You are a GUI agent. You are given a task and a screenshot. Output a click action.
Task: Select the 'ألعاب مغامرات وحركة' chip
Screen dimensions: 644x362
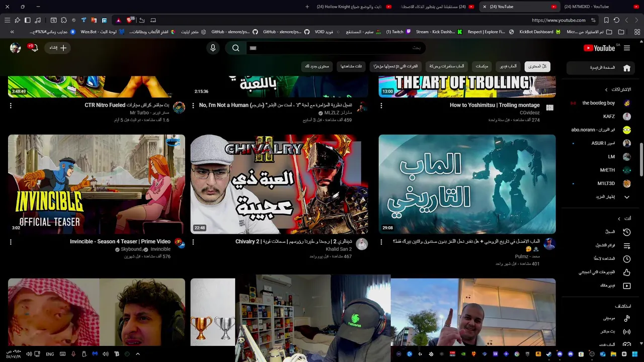point(447,66)
